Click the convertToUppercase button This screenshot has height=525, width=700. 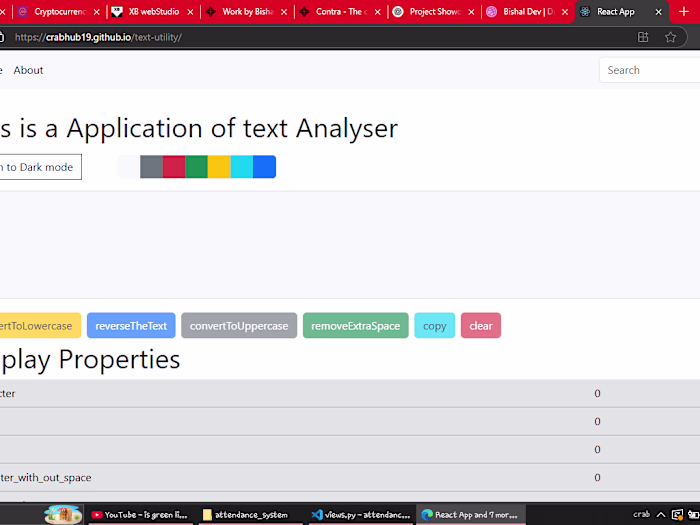click(239, 325)
